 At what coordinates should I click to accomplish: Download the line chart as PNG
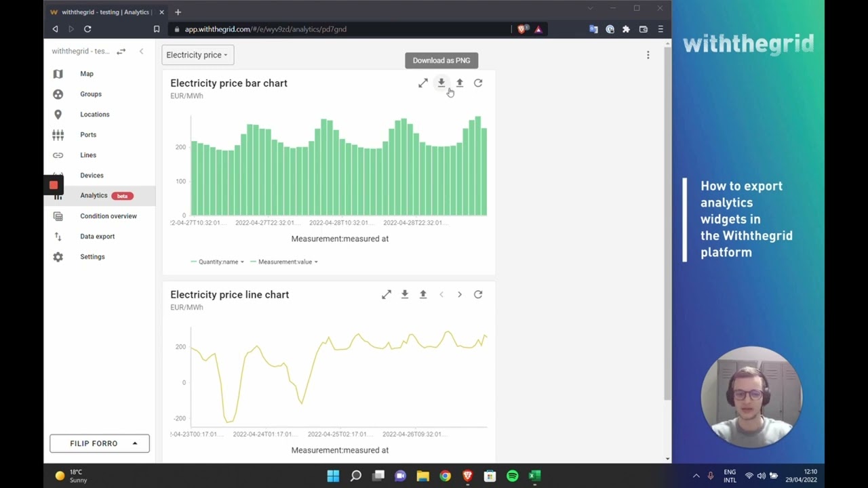[x=405, y=294]
